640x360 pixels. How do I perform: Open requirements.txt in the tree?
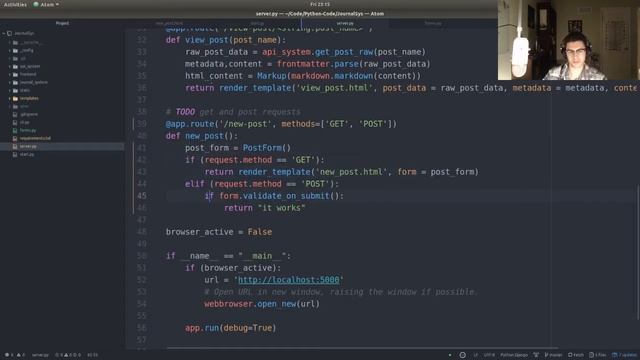(x=35, y=138)
